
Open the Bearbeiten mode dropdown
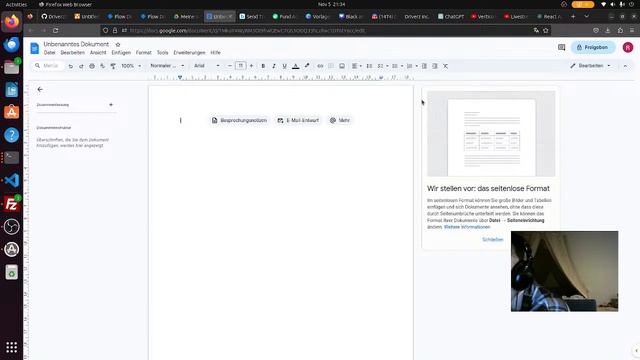590,66
